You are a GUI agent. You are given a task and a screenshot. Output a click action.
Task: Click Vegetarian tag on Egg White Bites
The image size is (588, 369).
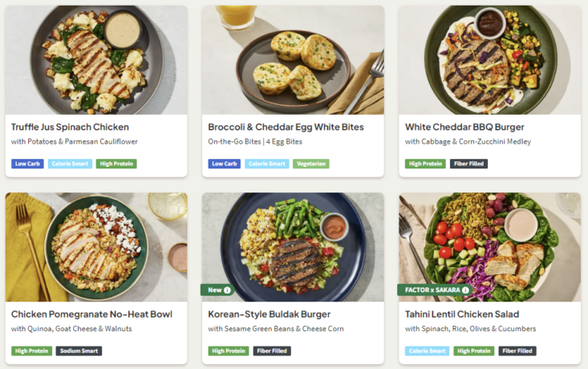310,164
